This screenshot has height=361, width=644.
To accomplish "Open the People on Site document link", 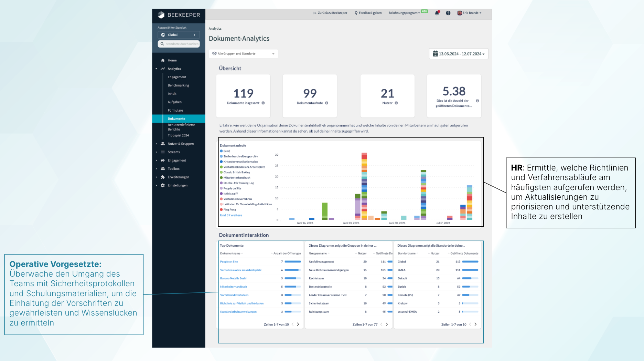I will 229,262.
